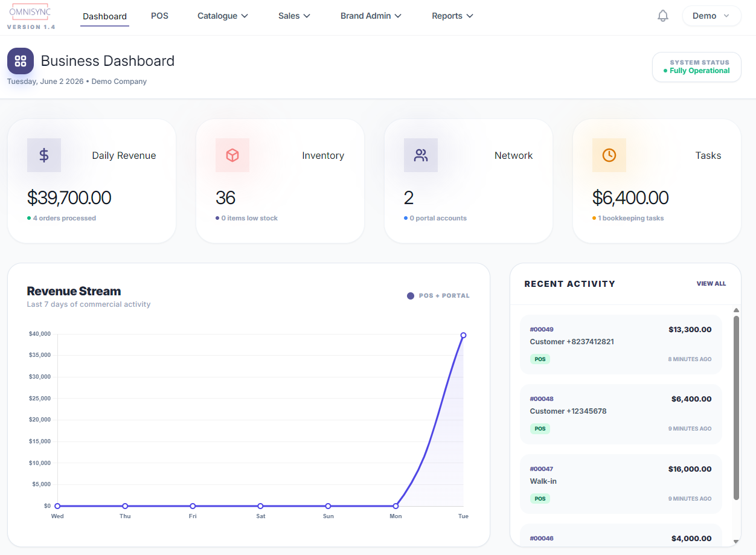Screen dimensions: 756x555
Task: Open the Inventory card showing 36
Action: tap(280, 181)
